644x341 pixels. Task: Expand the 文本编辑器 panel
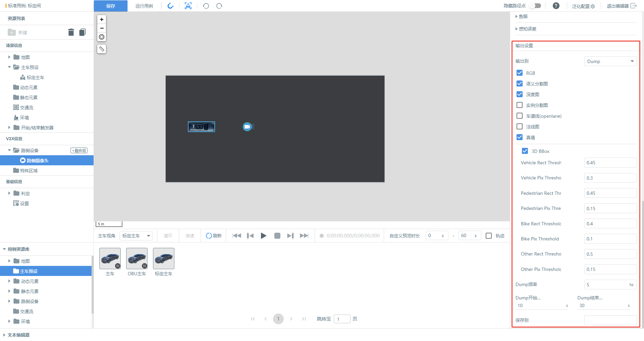[x=4, y=335]
